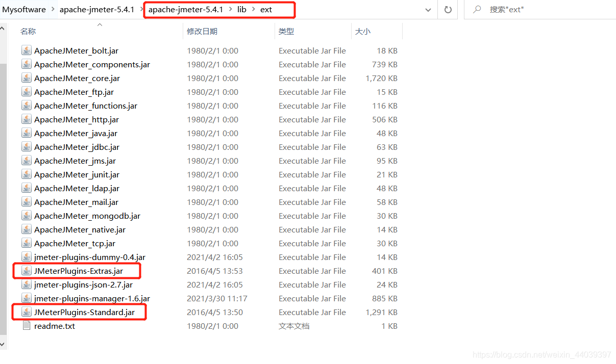The image size is (616, 364).
Task: Select file name jmeter-plugins-manager-1.6.jar
Action: [92, 298]
